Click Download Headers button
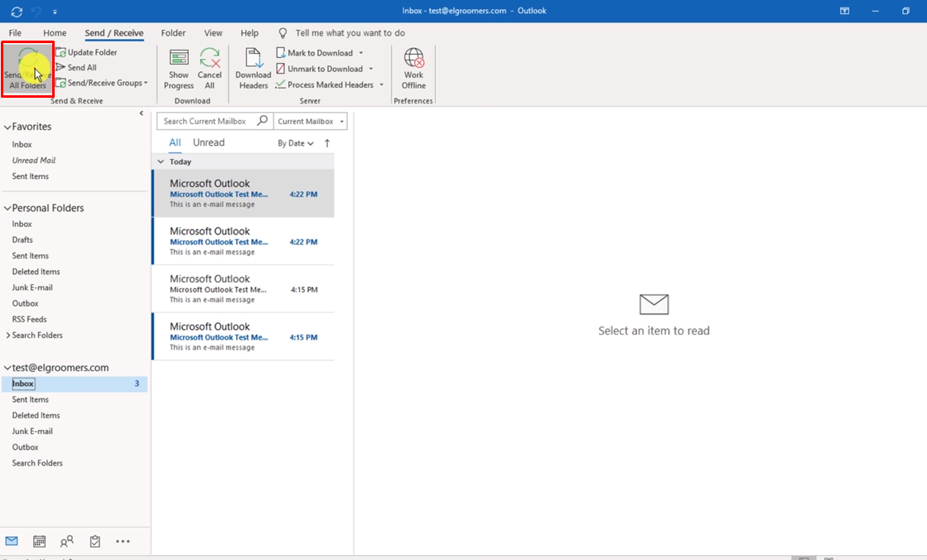This screenshot has height=560, width=927. tap(253, 70)
